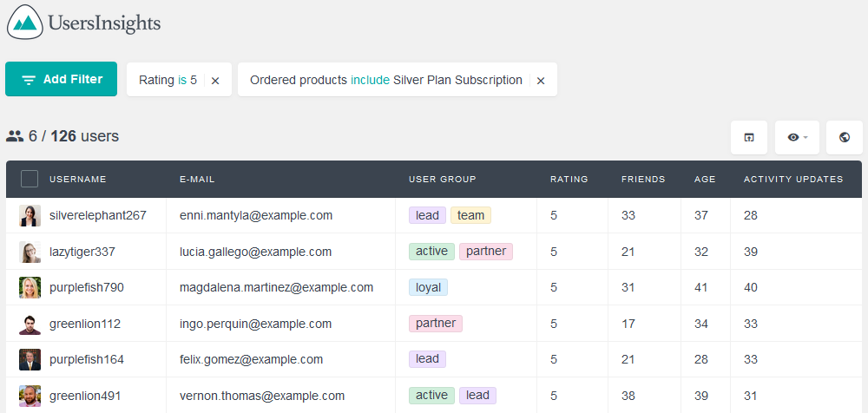The width and height of the screenshot is (868, 413).
Task: Click silverelephant267's avatar photo
Action: click(x=30, y=215)
